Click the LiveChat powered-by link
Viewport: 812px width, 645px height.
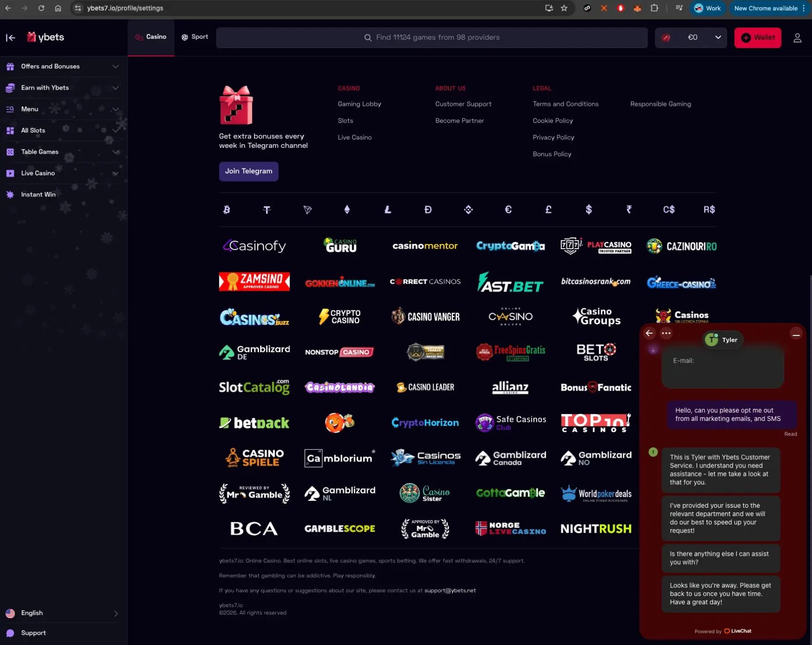point(723,631)
